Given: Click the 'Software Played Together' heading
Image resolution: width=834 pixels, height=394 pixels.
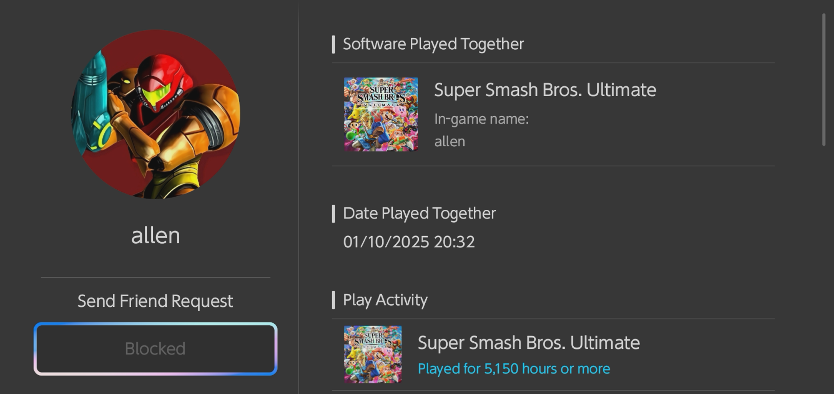Looking at the screenshot, I should click(x=433, y=44).
